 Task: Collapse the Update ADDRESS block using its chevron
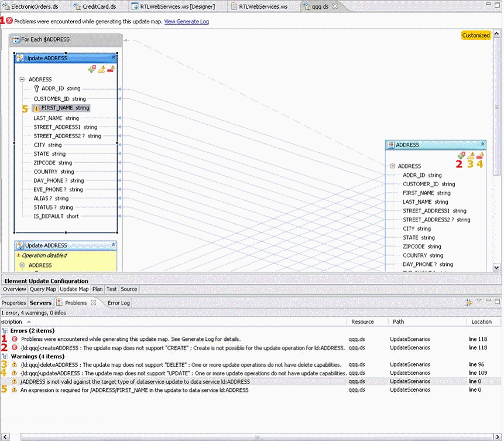[113, 57]
